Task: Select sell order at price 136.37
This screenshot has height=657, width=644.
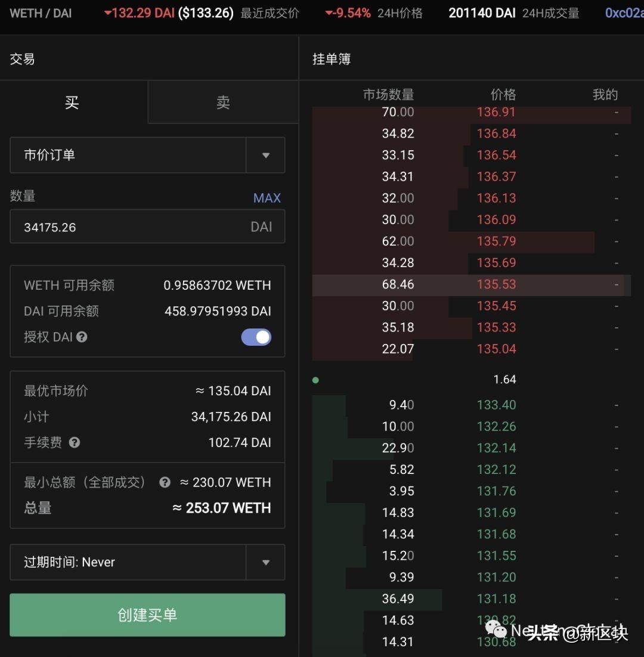Action: [472, 176]
